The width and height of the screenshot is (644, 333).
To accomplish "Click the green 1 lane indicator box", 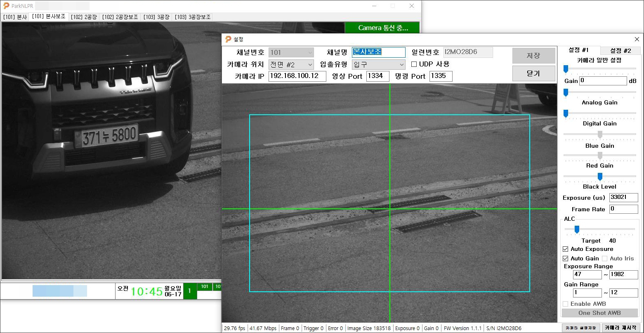I will [x=190, y=291].
